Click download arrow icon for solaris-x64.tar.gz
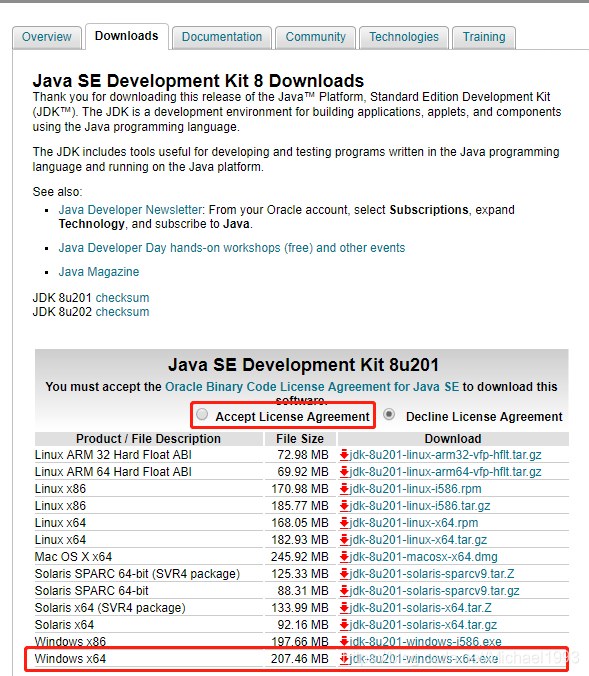The height and width of the screenshot is (676, 589). point(344,625)
